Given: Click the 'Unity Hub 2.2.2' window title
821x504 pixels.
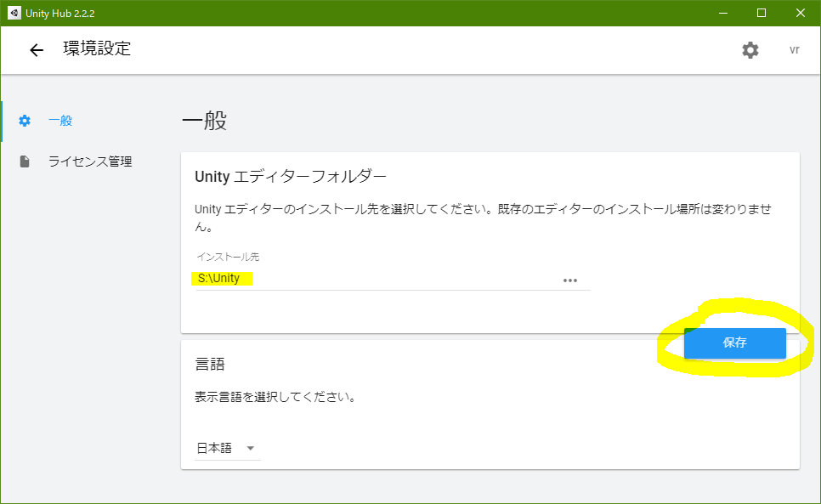Looking at the screenshot, I should 60,14.
